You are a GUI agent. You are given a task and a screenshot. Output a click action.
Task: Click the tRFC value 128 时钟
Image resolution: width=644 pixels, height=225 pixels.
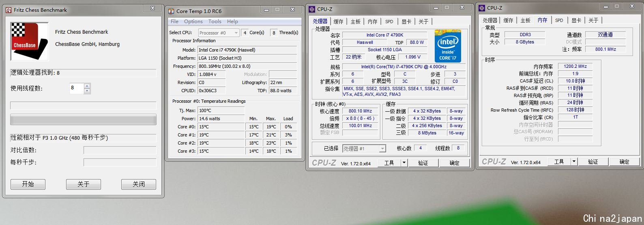point(575,110)
